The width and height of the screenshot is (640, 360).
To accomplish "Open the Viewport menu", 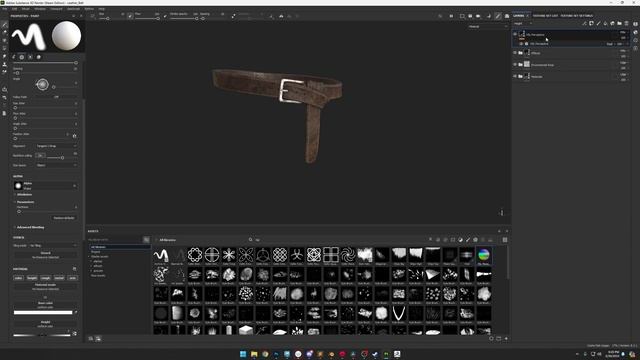I will click(x=56, y=9).
